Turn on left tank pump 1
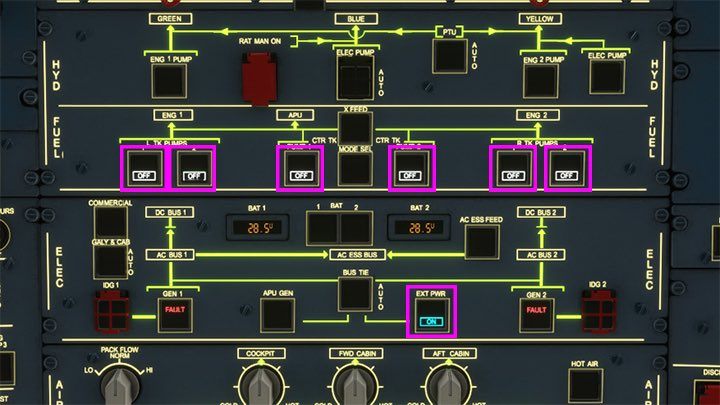 (141, 167)
